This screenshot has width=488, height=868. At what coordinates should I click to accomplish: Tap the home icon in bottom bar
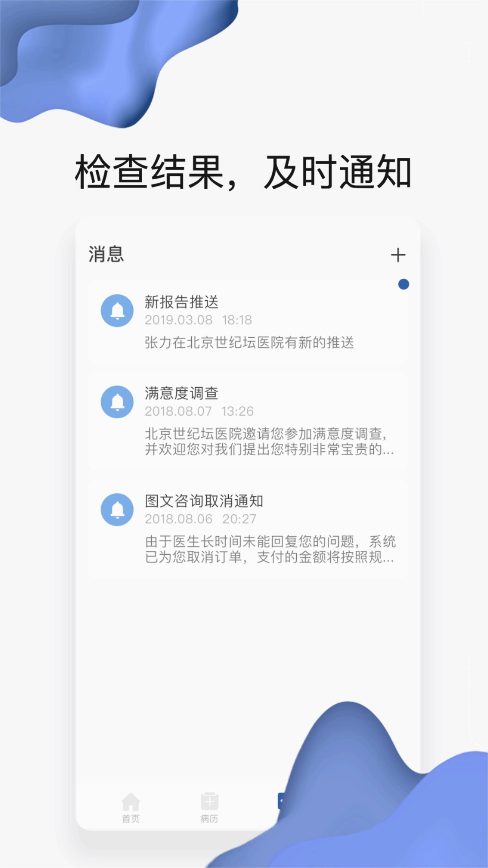click(131, 802)
